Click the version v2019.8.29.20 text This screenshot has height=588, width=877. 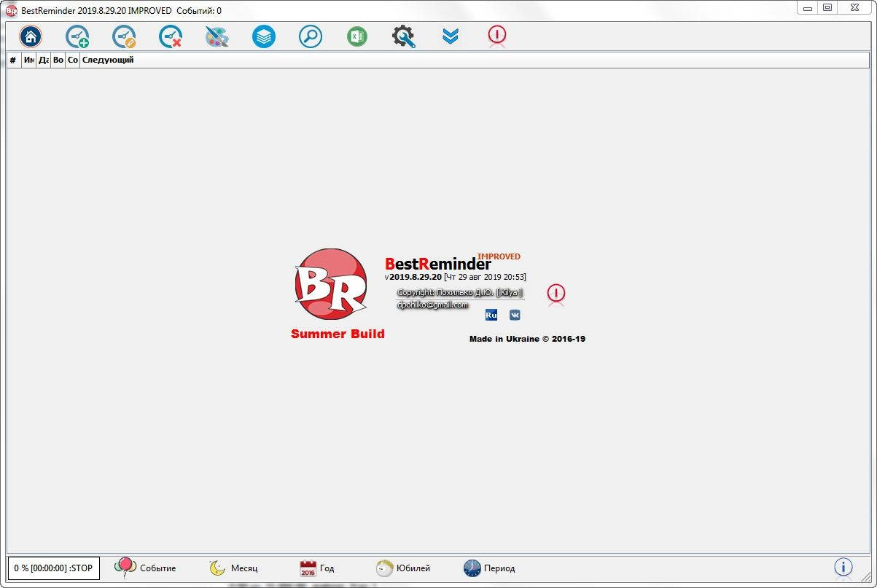pos(413,278)
